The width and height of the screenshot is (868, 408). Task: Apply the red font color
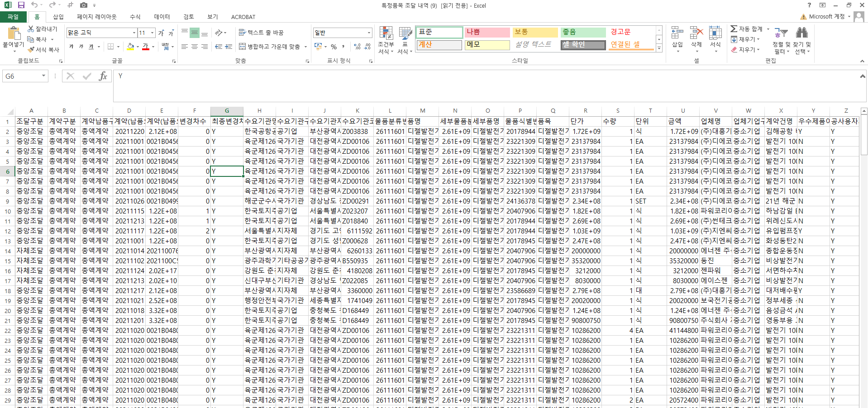click(x=145, y=47)
